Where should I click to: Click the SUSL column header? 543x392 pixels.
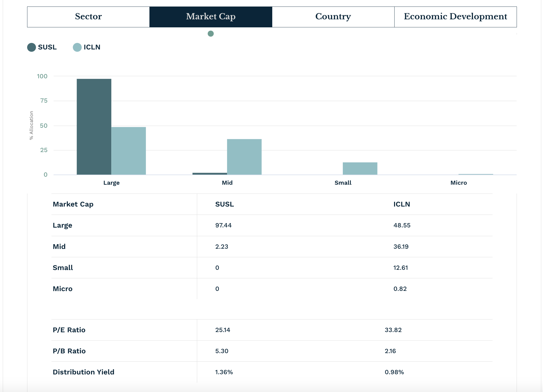coord(225,204)
